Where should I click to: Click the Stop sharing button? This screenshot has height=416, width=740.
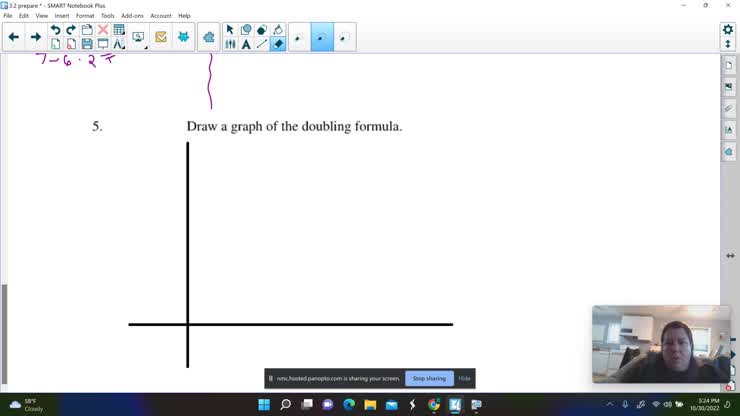click(x=429, y=379)
